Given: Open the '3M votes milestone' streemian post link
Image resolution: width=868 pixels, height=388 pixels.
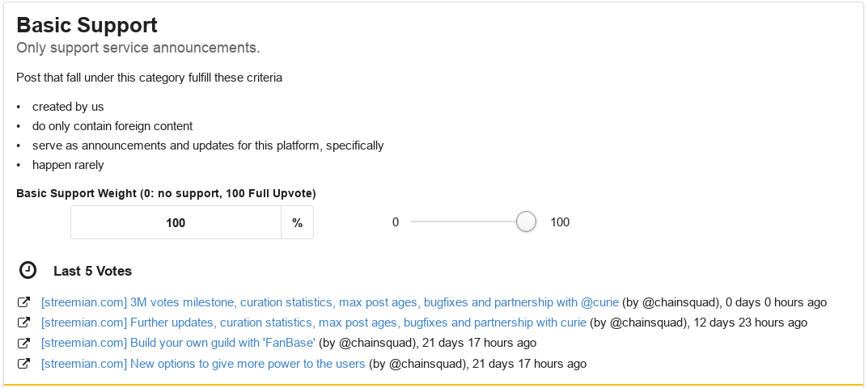Looking at the screenshot, I should tap(330, 303).
